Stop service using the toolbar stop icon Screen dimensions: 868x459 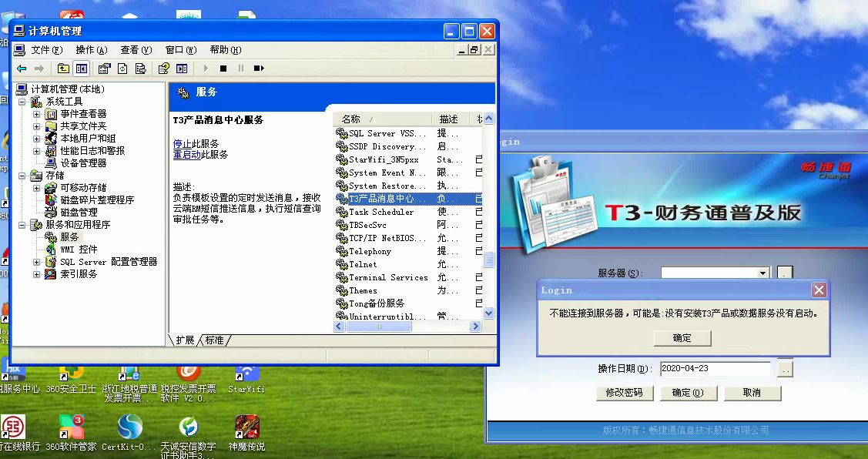point(223,69)
